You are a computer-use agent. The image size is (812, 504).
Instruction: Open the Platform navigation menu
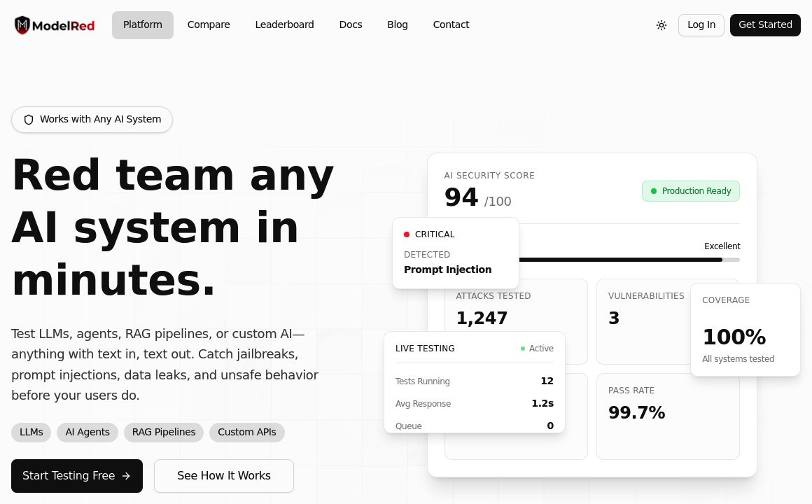(x=143, y=25)
